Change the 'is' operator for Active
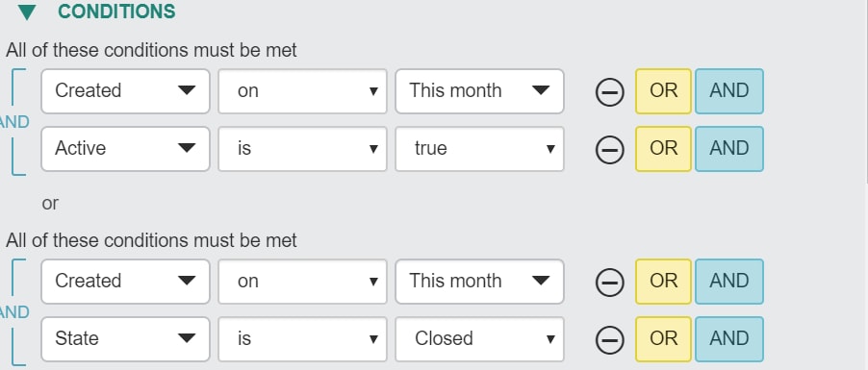 click(302, 149)
